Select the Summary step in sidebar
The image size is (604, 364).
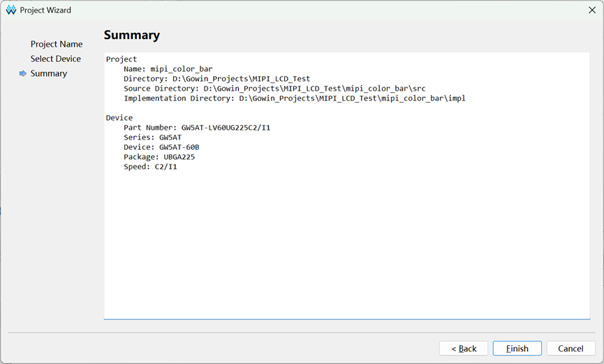(x=49, y=73)
